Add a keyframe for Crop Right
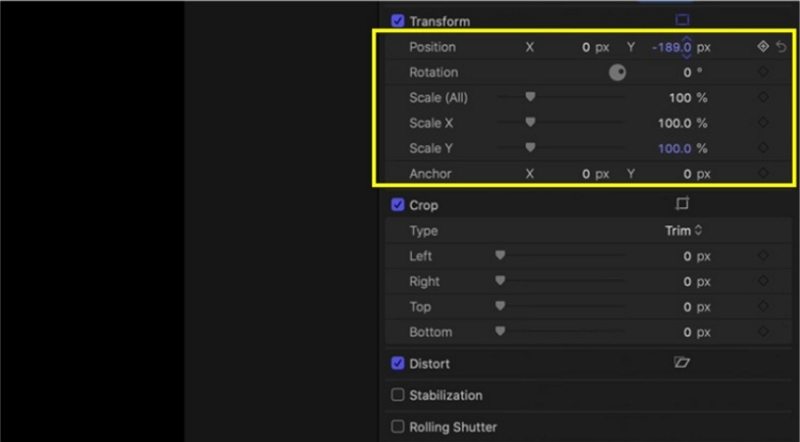The width and height of the screenshot is (800, 442). [763, 281]
